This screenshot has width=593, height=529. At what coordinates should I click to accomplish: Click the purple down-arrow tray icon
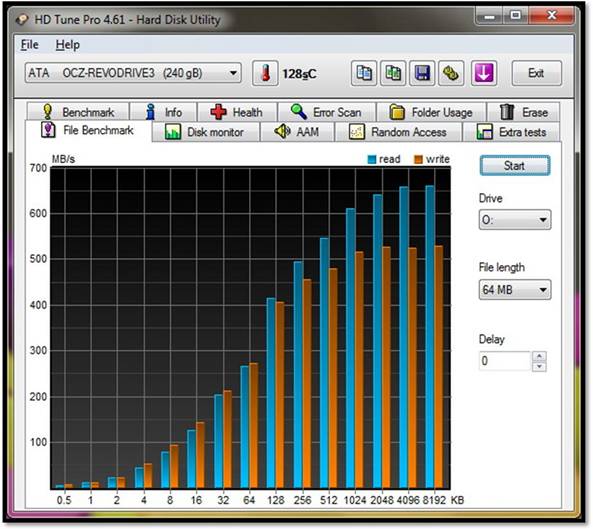pos(484,73)
